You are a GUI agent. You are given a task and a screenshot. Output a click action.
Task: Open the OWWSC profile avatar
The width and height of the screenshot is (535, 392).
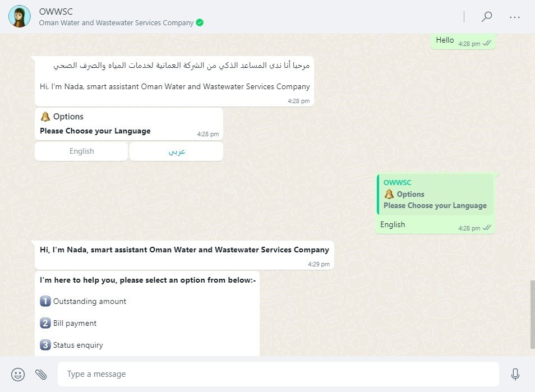click(x=20, y=16)
